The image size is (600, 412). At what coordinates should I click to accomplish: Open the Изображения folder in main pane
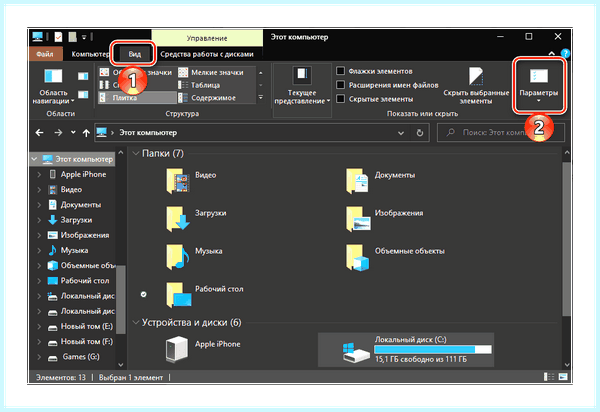385,218
